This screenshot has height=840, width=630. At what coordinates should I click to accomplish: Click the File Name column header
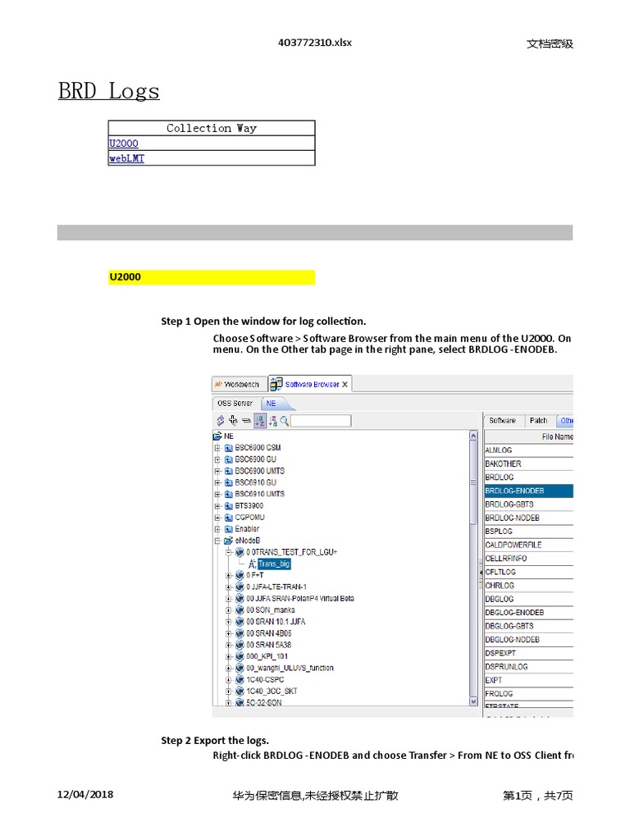(x=529, y=436)
